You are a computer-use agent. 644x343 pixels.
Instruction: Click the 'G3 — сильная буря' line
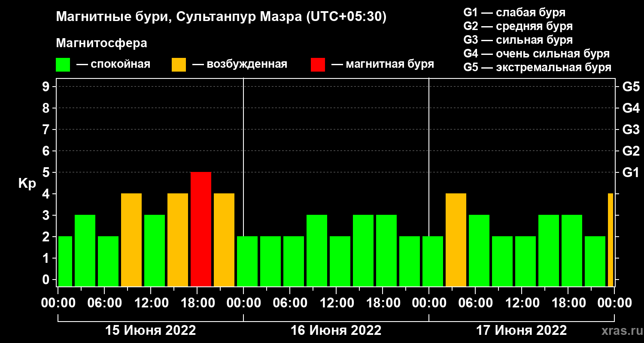pyautogui.click(x=518, y=40)
